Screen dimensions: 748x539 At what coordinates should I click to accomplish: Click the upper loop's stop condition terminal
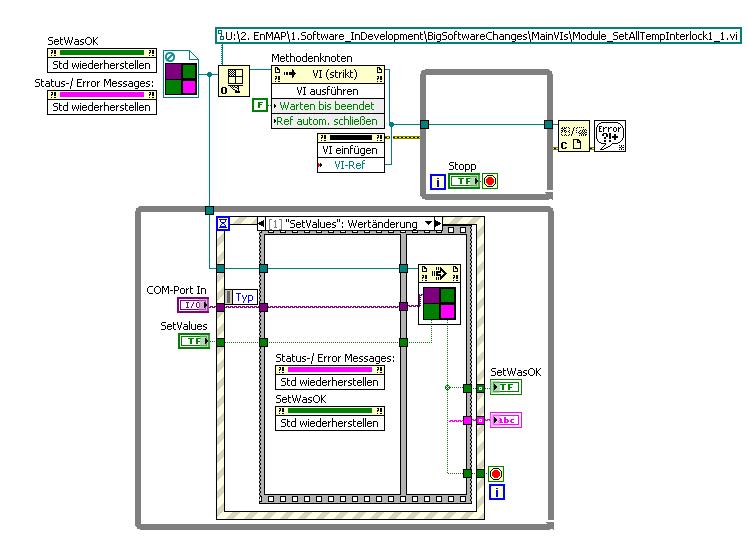[x=490, y=181]
